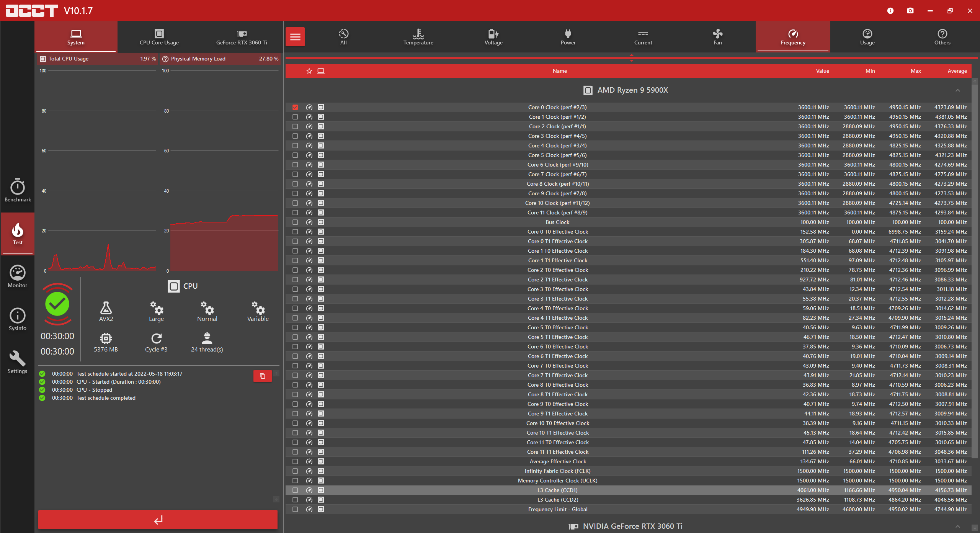Show All sensors tab

click(343, 37)
